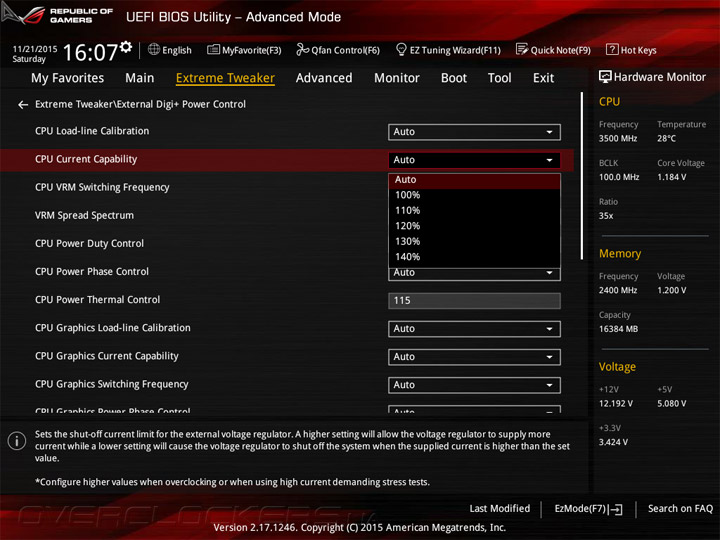Open CPU Graphics Load-line Calibration dropdown

pos(474,329)
